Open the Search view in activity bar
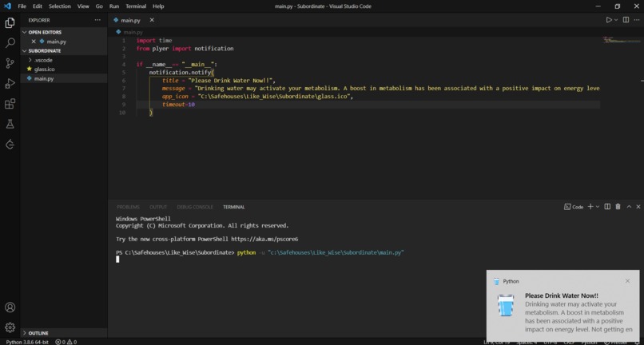The image size is (644, 345). click(x=10, y=42)
